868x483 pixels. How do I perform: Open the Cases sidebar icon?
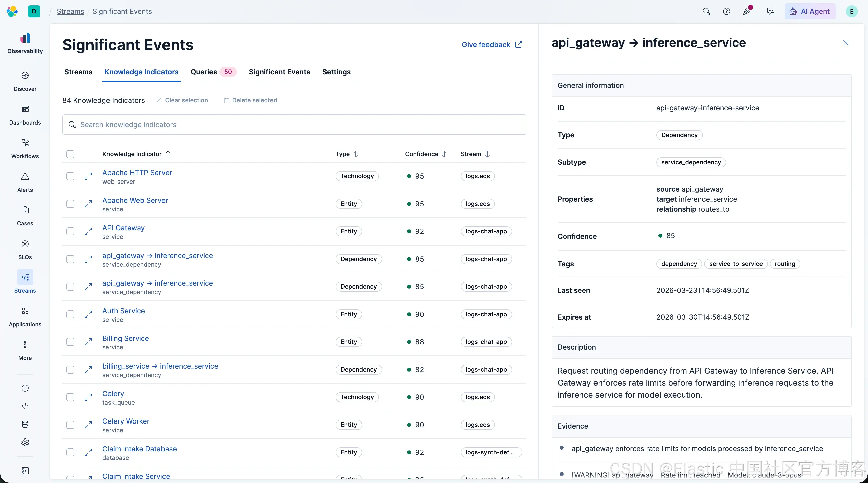click(x=25, y=210)
